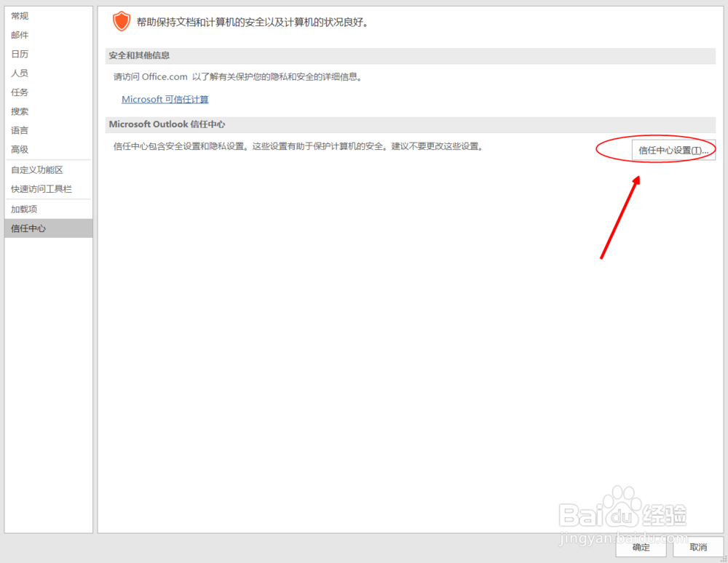Go to 日历 settings
728x563 pixels.
[48, 54]
